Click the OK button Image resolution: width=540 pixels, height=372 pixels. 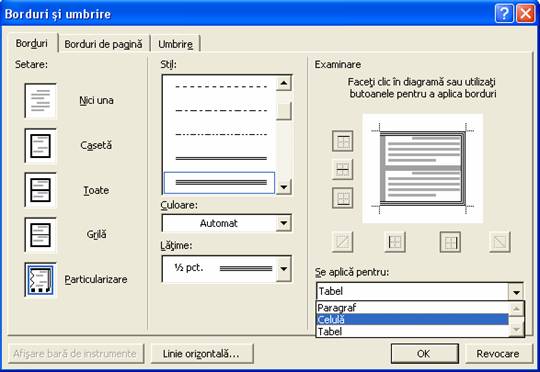425,353
